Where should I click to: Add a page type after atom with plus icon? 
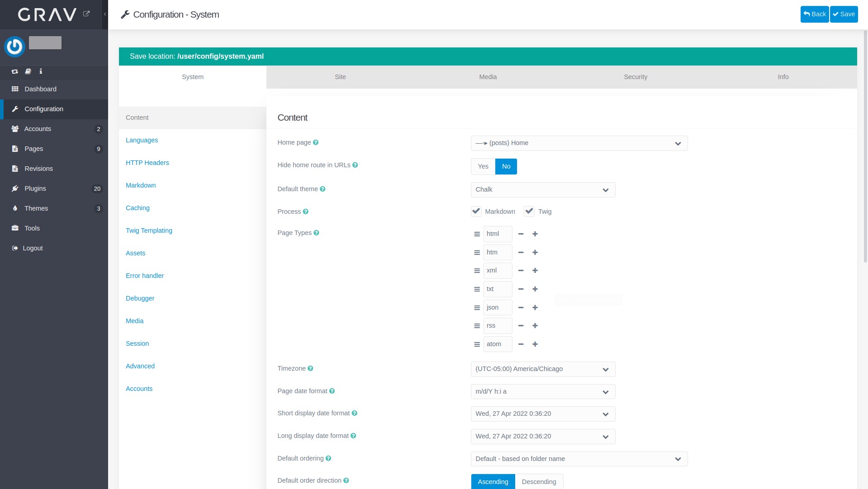click(535, 344)
